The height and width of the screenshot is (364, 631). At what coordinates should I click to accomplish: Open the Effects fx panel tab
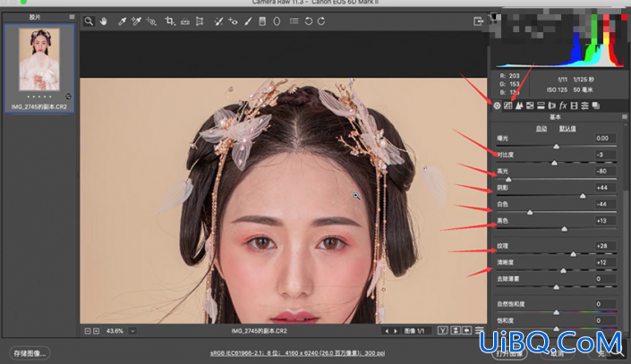[563, 106]
